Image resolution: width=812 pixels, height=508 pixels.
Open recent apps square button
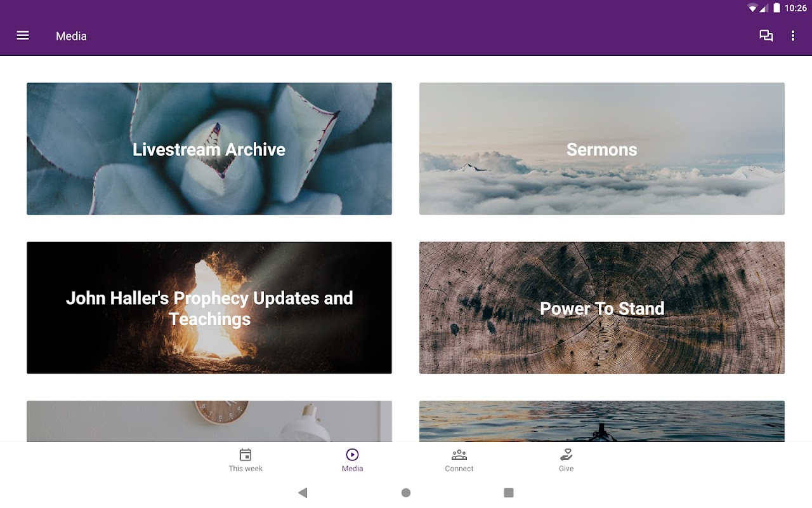point(508,493)
